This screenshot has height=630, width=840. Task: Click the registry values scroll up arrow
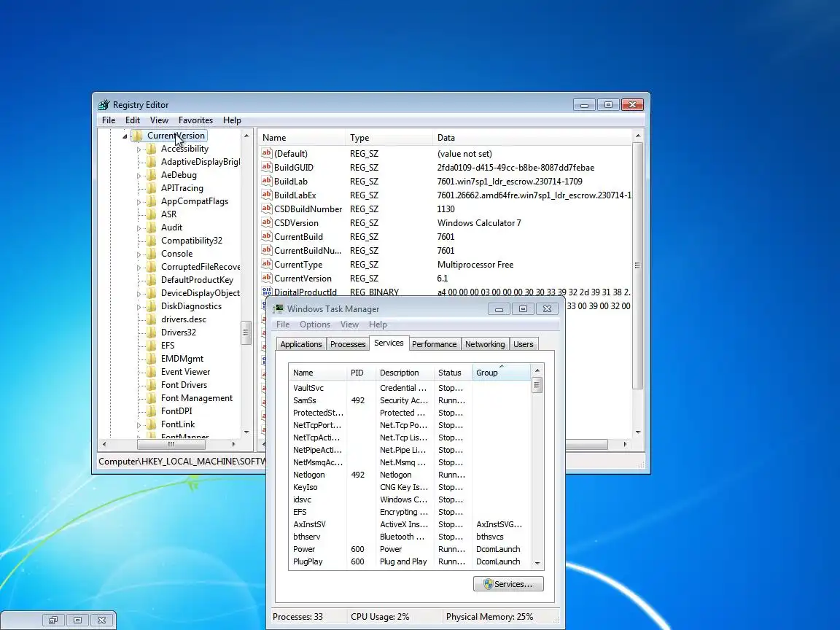click(637, 136)
